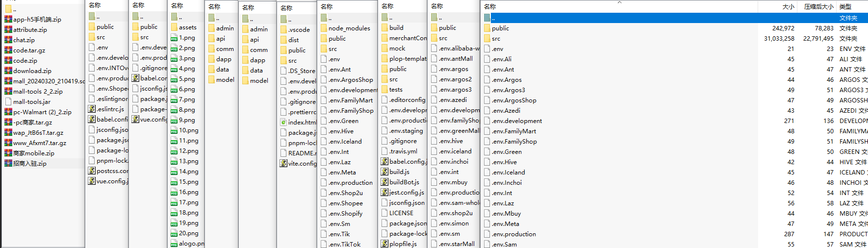Select mall-tools 2_2.zip
Image resolution: width=868 pixels, height=248 pixels.
pyautogui.click(x=38, y=91)
